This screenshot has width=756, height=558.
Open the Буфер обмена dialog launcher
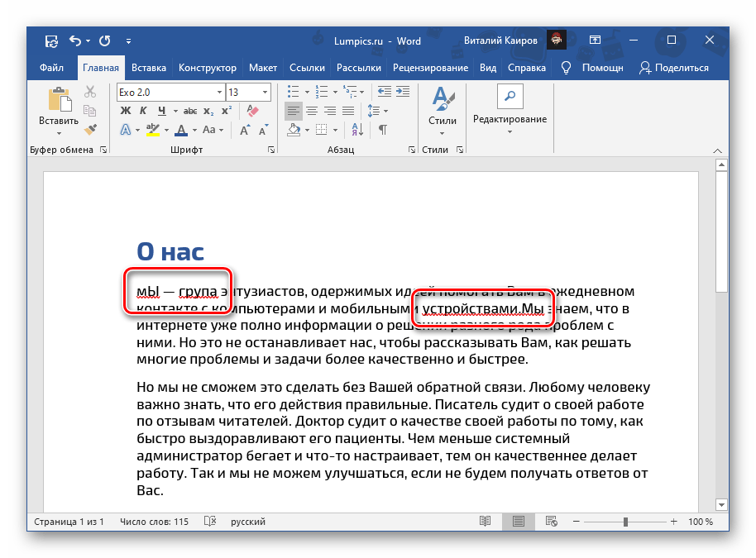click(x=103, y=150)
